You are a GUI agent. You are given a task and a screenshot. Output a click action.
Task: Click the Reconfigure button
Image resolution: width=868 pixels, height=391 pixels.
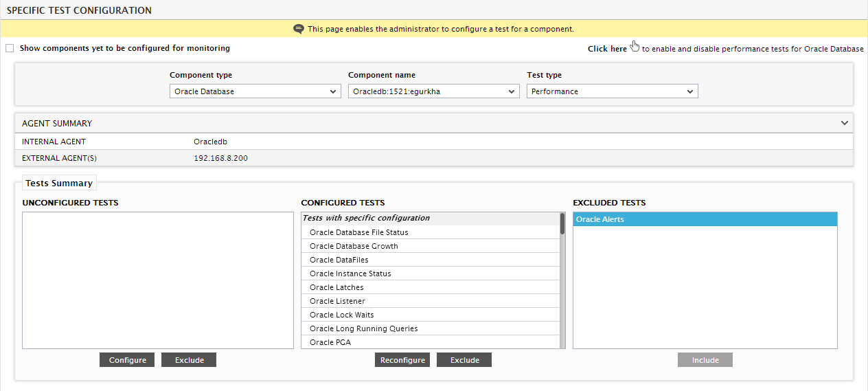[x=402, y=360]
